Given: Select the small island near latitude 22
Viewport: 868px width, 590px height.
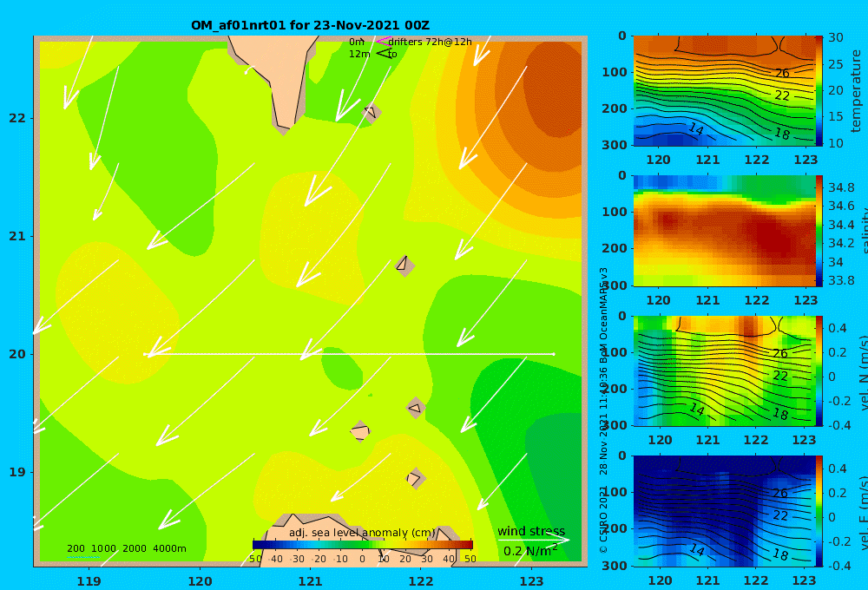Looking at the screenshot, I should (x=371, y=113).
